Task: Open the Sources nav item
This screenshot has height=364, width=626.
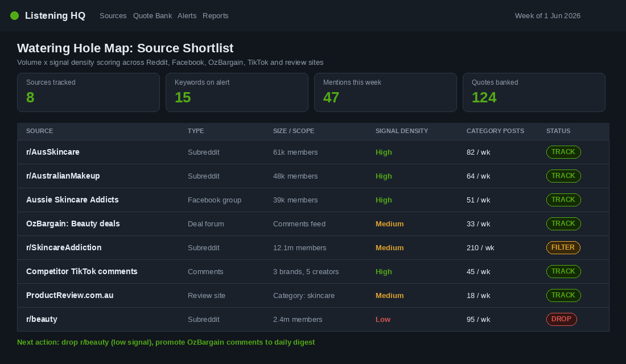Action: pos(113,15)
